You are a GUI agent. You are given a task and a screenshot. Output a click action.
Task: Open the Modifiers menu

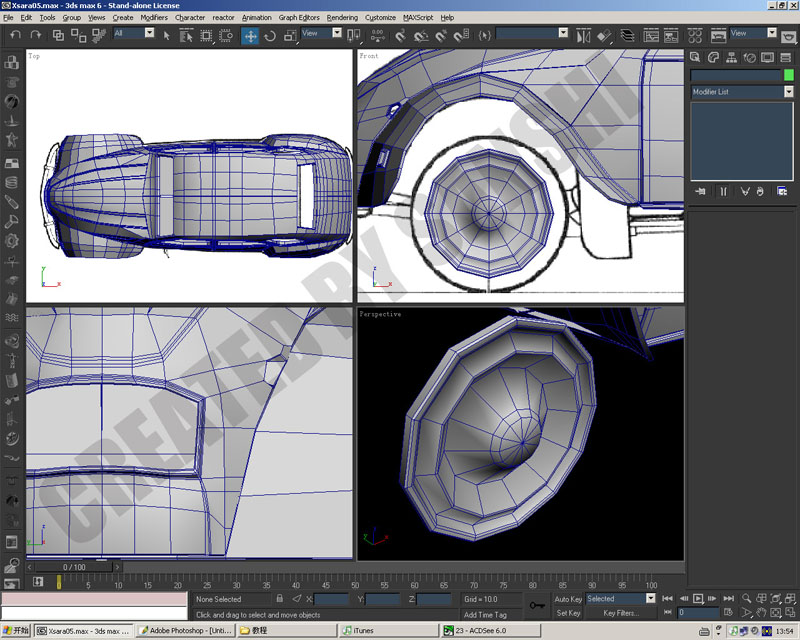[x=154, y=17]
